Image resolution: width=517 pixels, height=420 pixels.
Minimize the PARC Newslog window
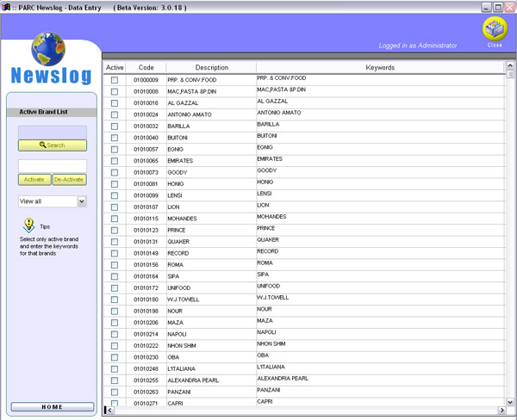[x=486, y=7]
